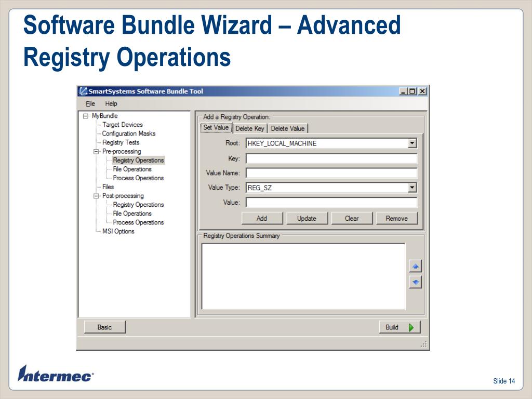Switch to the Delete Key tab
532x399 pixels.
pos(250,129)
